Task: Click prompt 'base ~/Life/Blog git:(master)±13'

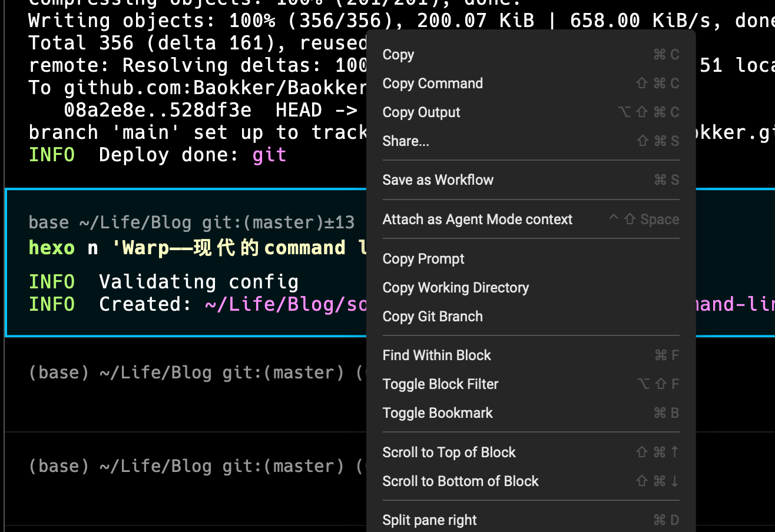Action: (191, 222)
